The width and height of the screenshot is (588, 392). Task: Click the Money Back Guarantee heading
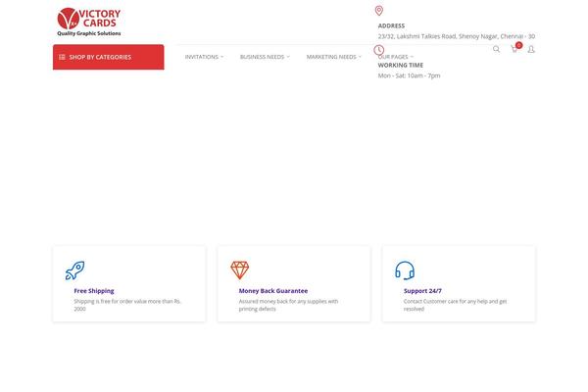tap(273, 291)
